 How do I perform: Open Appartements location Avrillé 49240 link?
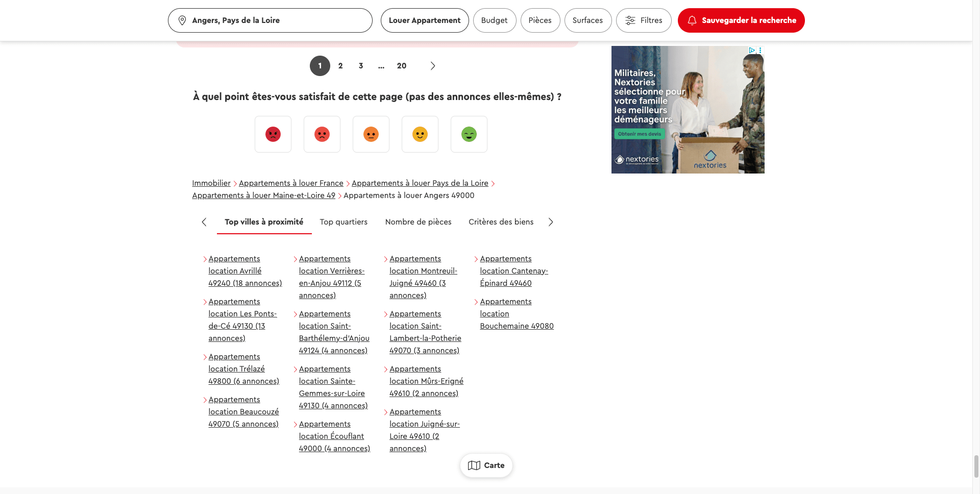click(x=244, y=271)
